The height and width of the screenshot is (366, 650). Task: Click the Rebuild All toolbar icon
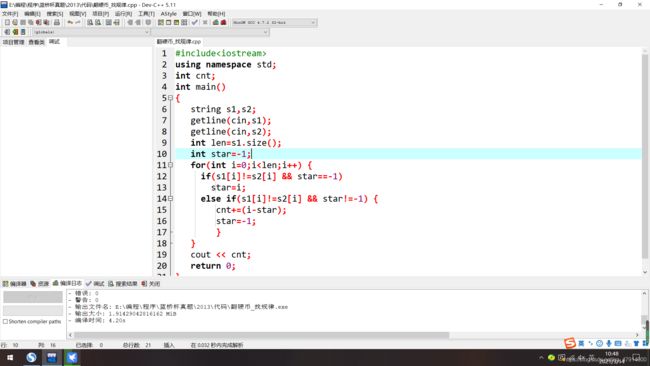pos(184,22)
